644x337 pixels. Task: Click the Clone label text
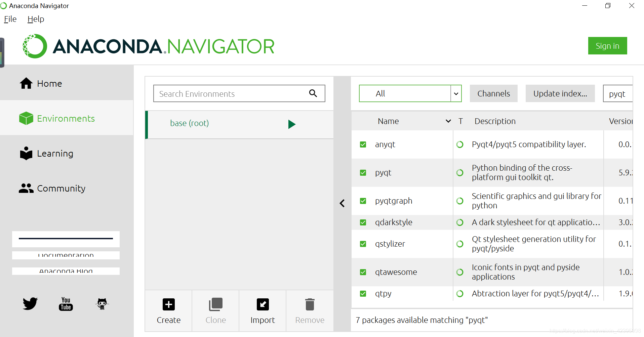(x=216, y=320)
